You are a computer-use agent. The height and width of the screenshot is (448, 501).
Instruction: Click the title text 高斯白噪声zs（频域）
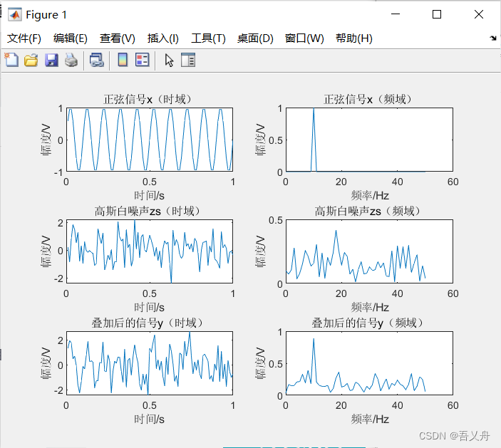pyautogui.click(x=369, y=211)
